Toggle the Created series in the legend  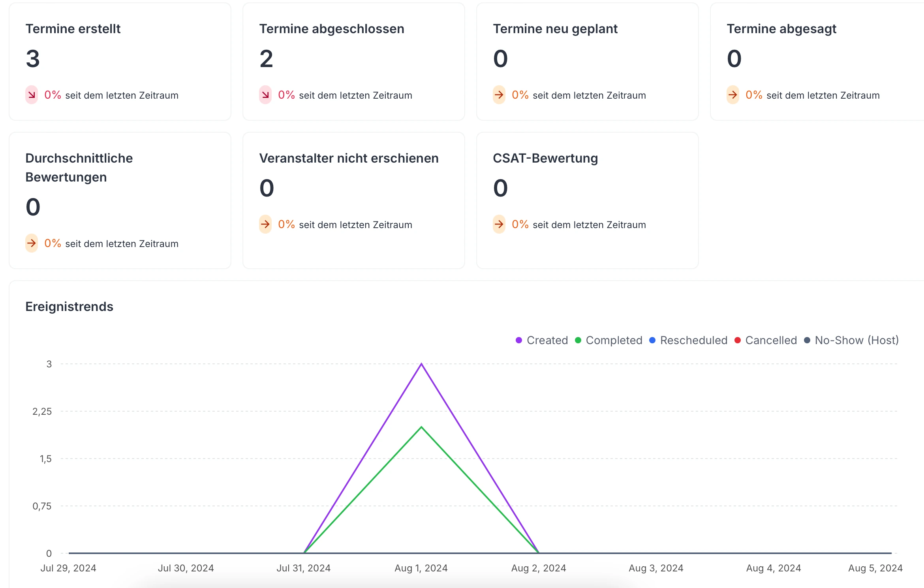547,340
